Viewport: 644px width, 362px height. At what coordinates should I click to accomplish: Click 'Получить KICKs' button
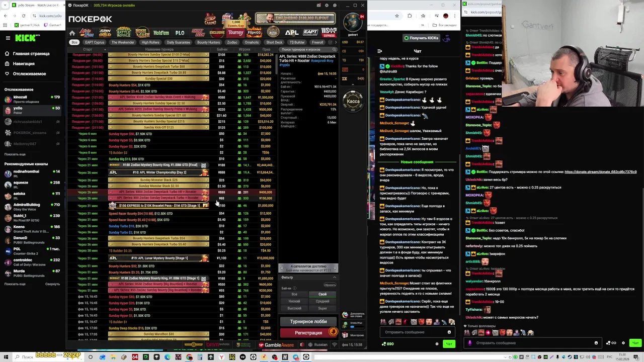pos(421,38)
